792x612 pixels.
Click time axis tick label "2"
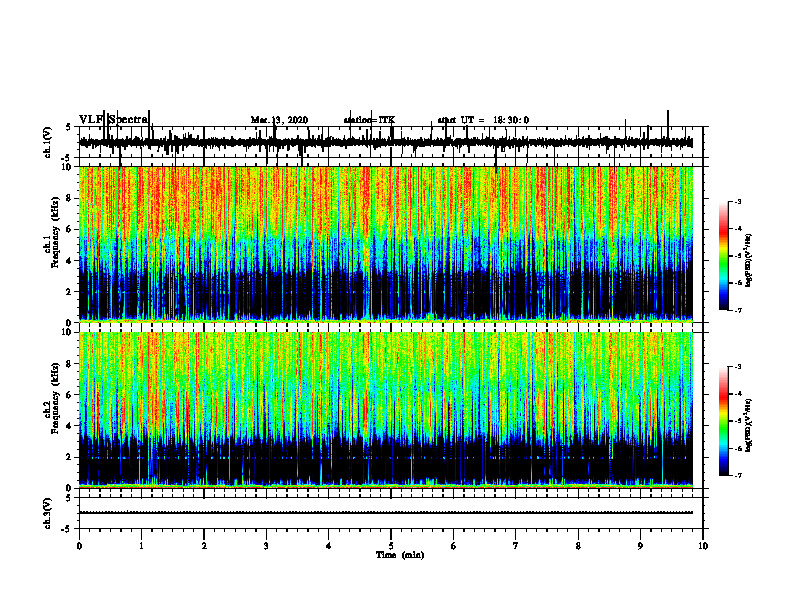click(204, 546)
